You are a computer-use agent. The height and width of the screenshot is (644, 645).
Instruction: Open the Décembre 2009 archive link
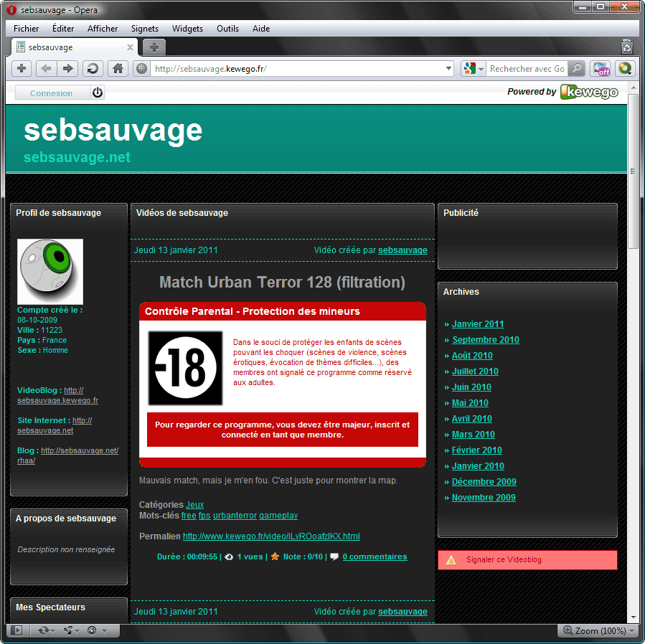[x=484, y=481]
